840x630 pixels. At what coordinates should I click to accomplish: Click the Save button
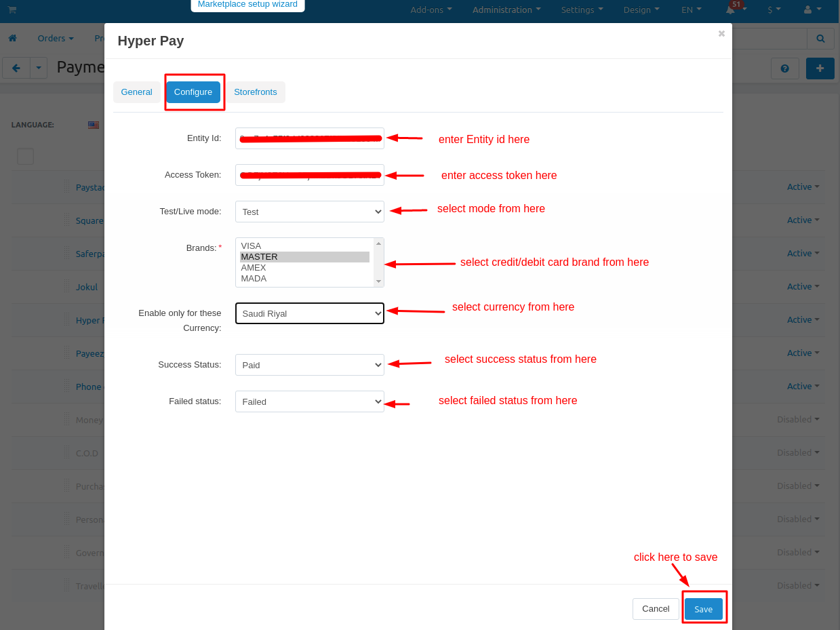(703, 609)
